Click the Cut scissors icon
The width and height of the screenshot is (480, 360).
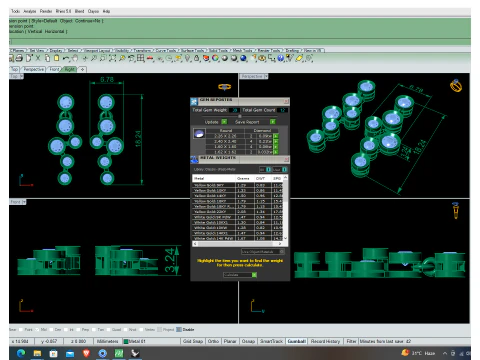pos(38,58)
